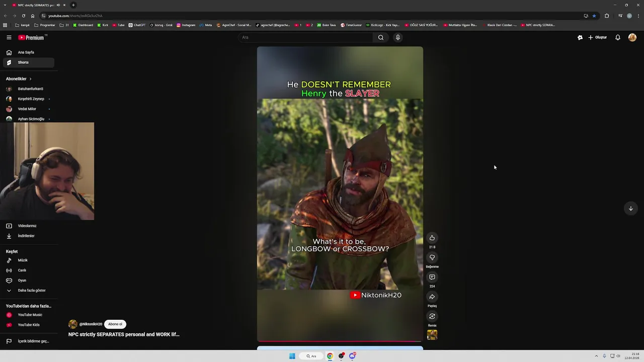Toggle the bookmark star for this page
Screen dimensions: 644x362
[594, 16]
